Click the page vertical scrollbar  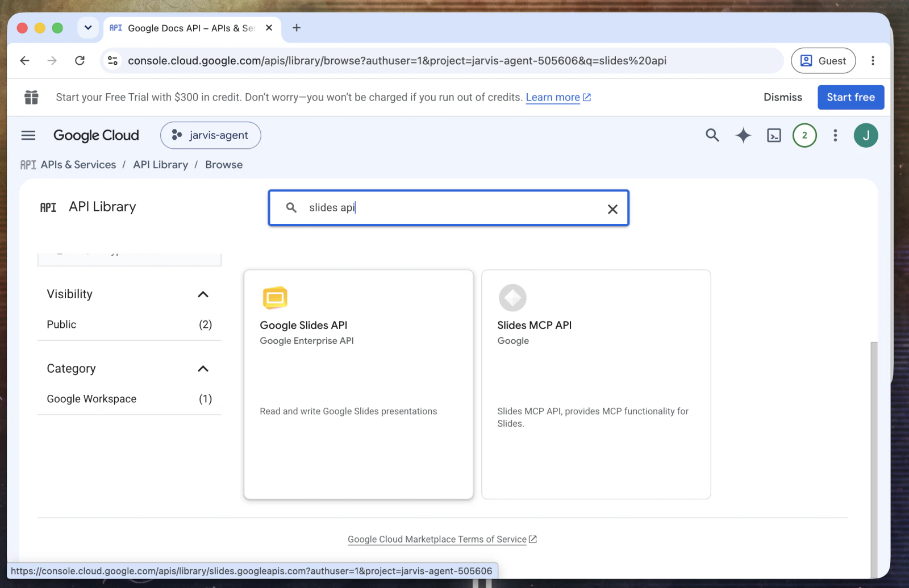point(874,459)
